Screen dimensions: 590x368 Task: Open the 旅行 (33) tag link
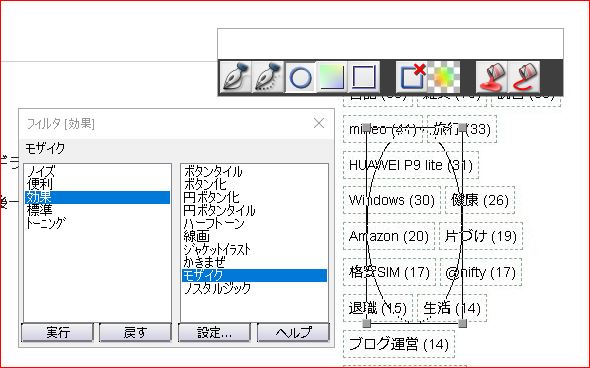pos(462,129)
